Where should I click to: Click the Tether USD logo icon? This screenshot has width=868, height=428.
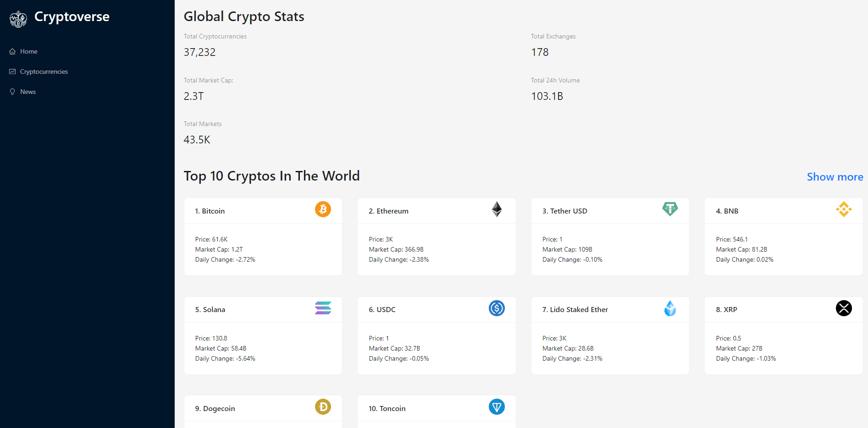click(x=670, y=209)
